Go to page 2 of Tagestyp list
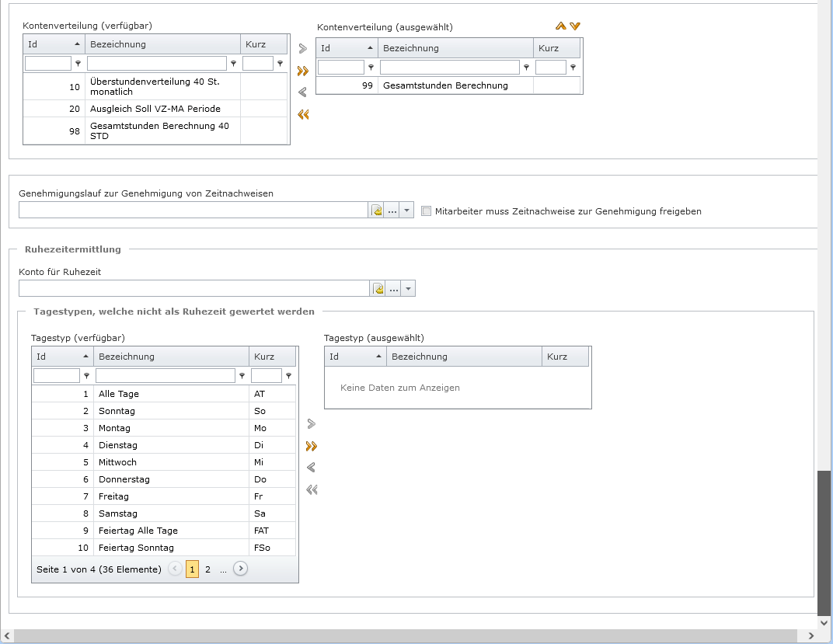This screenshot has height=644, width=833. point(207,569)
